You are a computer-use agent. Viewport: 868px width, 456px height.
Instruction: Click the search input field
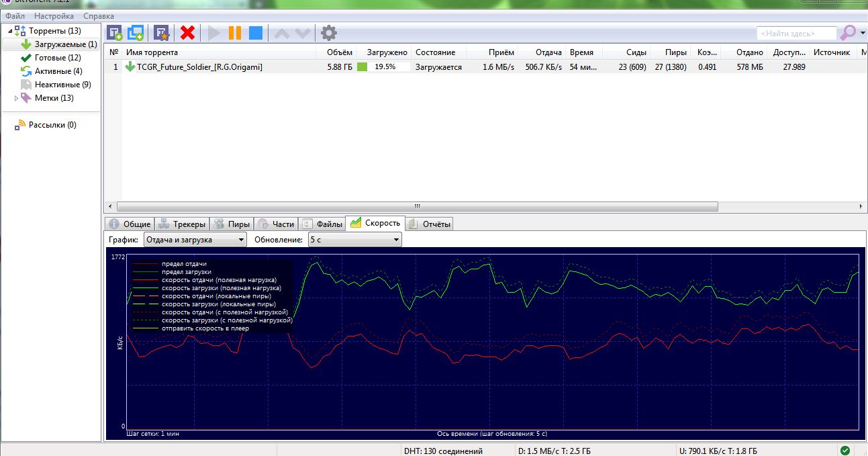click(796, 33)
